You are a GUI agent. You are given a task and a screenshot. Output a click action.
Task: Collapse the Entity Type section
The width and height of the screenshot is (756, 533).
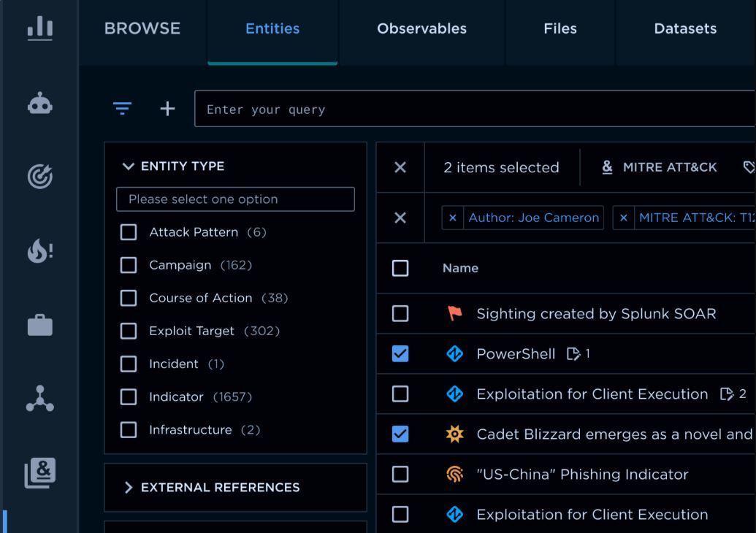[129, 166]
